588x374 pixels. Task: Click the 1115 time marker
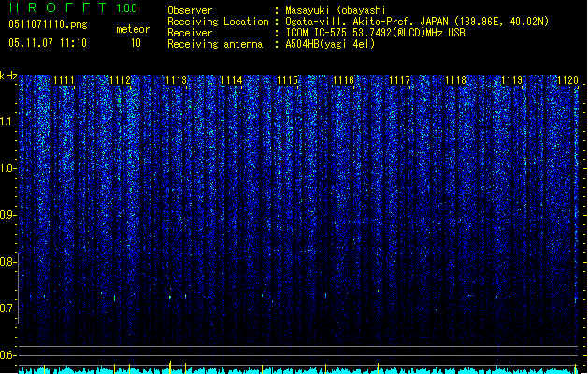[288, 80]
